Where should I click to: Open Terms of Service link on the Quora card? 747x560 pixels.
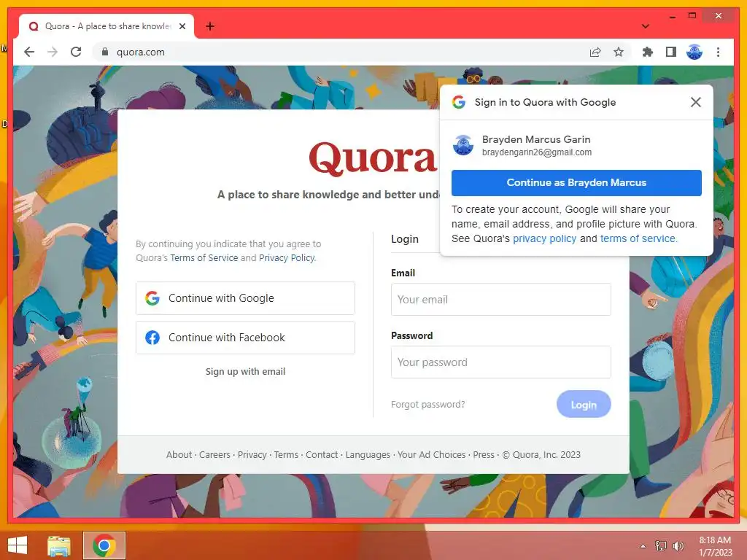pos(204,257)
